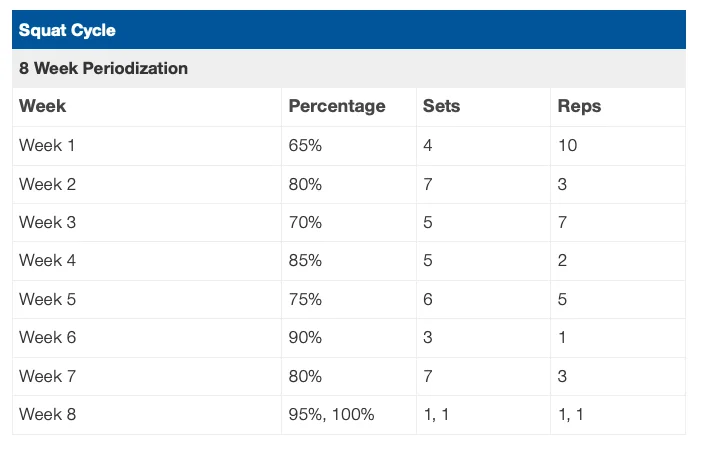Select the Week 8 row label

tap(47, 414)
